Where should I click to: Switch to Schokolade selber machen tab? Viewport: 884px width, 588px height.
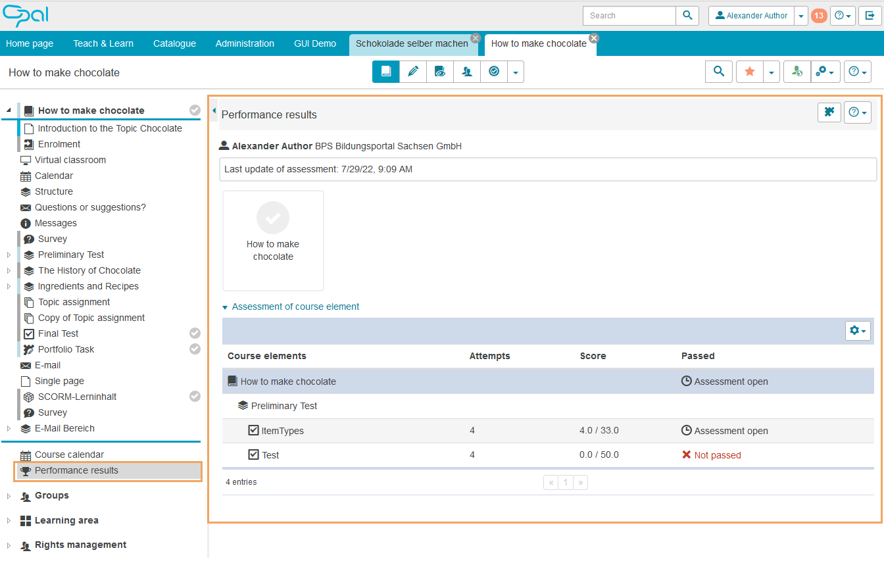(412, 43)
